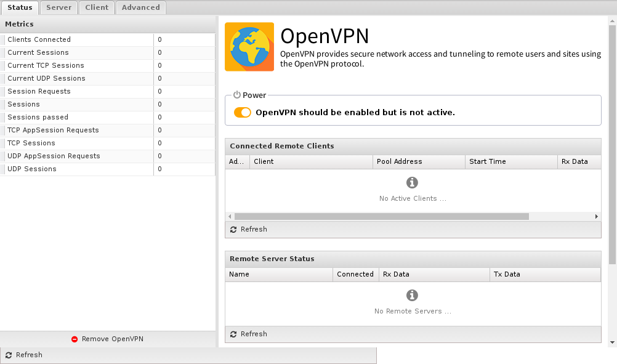Switch to the Status tab
This screenshot has width=617, height=364.
point(20,7)
